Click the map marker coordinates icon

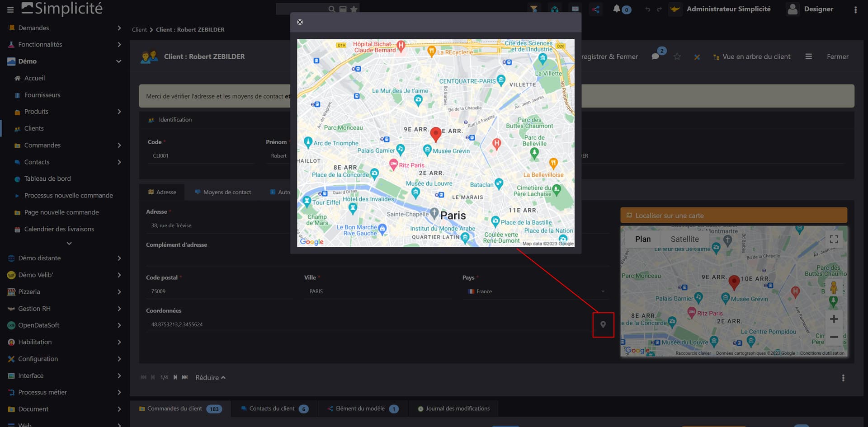coord(603,324)
